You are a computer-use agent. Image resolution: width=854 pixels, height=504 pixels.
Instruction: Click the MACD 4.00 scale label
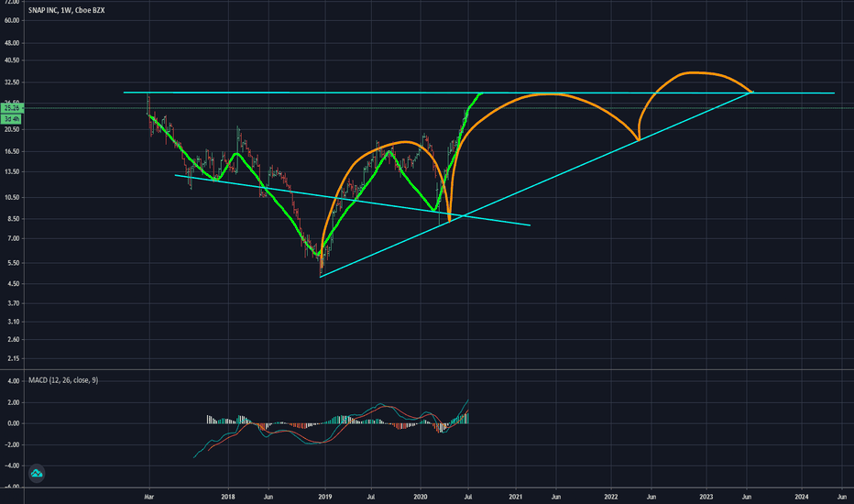click(x=13, y=381)
